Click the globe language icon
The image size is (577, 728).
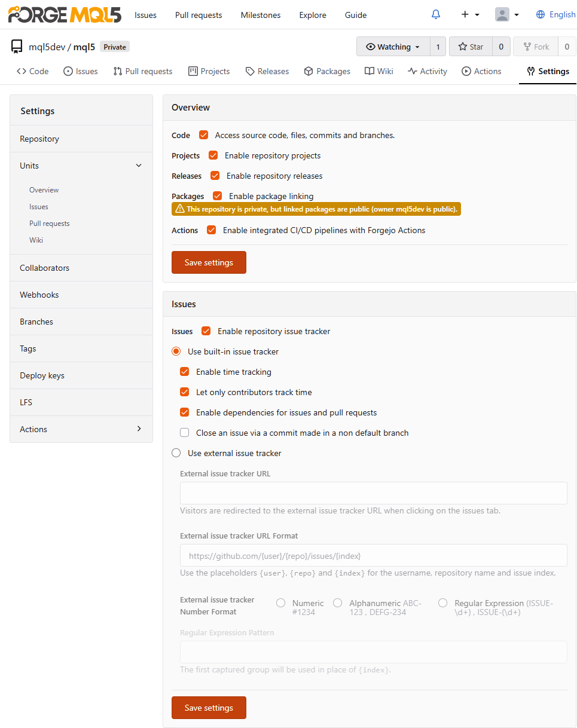[x=541, y=14]
